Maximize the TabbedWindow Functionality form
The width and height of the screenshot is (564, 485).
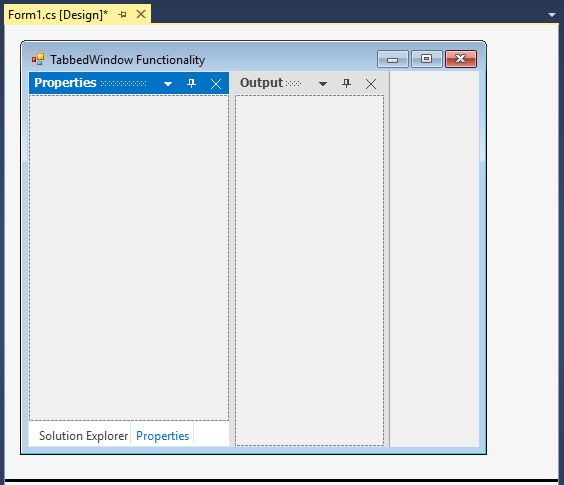click(x=427, y=59)
